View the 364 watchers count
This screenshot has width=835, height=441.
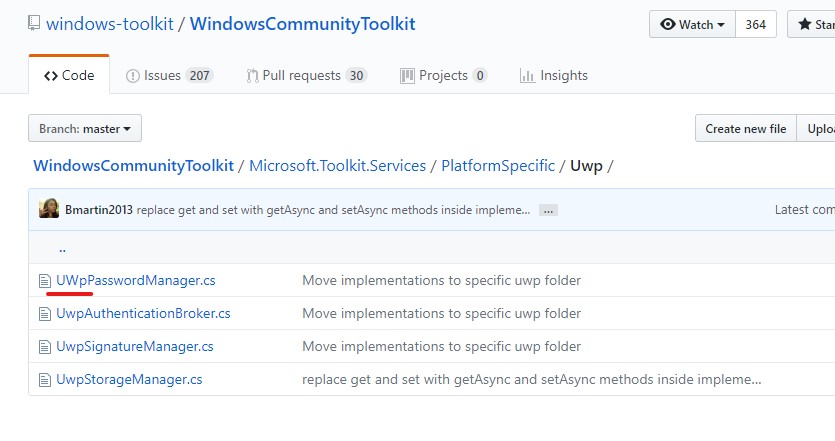coord(756,24)
